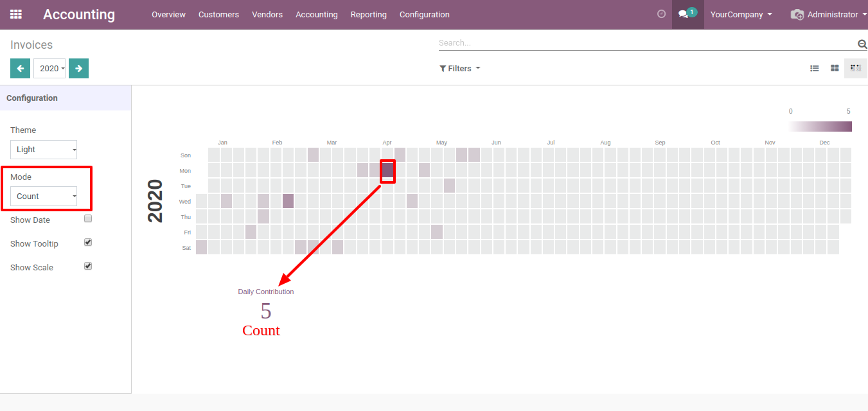This screenshot has height=411, width=868.
Task: Open the 2020 year selector dropdown
Action: point(49,69)
